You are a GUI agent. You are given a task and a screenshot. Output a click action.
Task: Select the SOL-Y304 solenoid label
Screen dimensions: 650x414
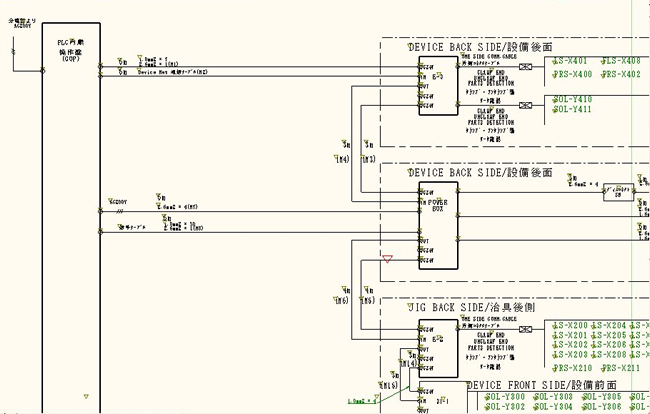point(553,407)
